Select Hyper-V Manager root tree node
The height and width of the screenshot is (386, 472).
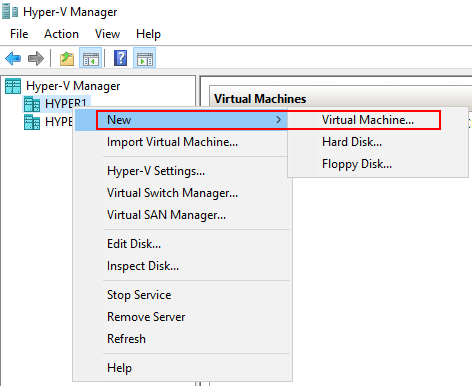pos(73,86)
